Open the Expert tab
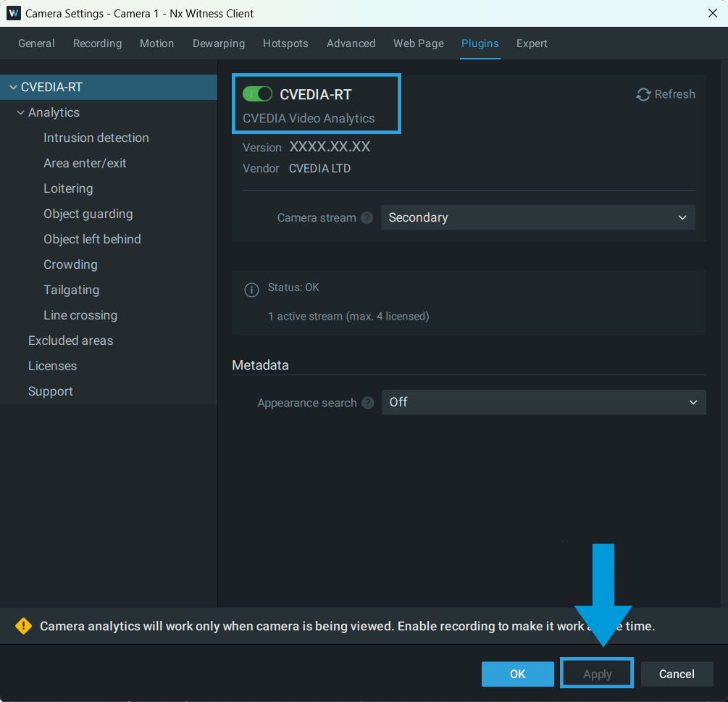728x702 pixels. pos(532,43)
